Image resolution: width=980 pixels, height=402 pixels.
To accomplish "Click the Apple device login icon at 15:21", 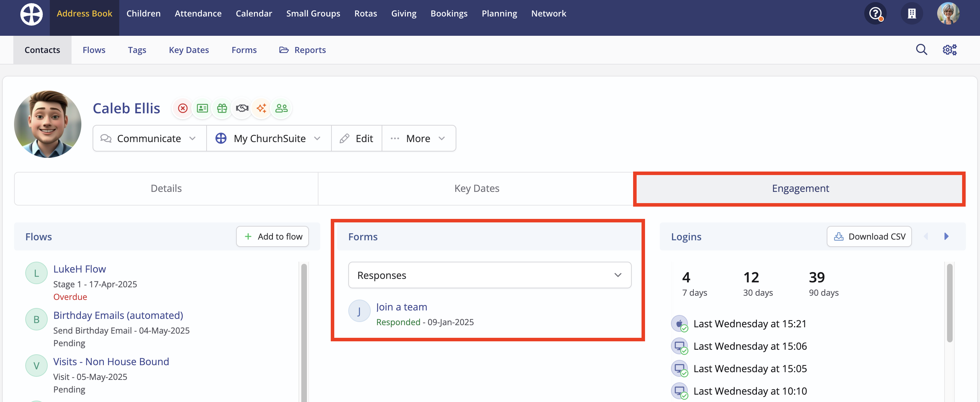I will (679, 324).
